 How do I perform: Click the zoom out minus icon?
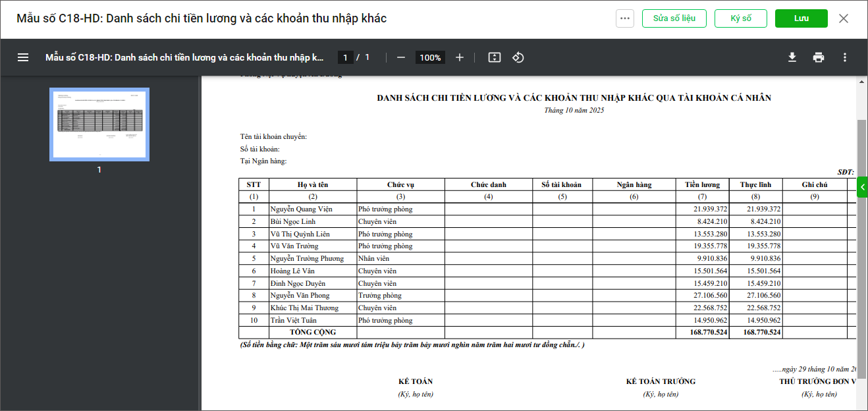tap(400, 57)
